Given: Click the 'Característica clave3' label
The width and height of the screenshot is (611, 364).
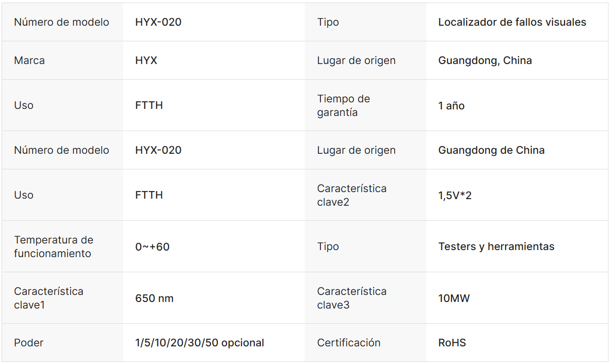Looking at the screenshot, I should (x=352, y=298).
